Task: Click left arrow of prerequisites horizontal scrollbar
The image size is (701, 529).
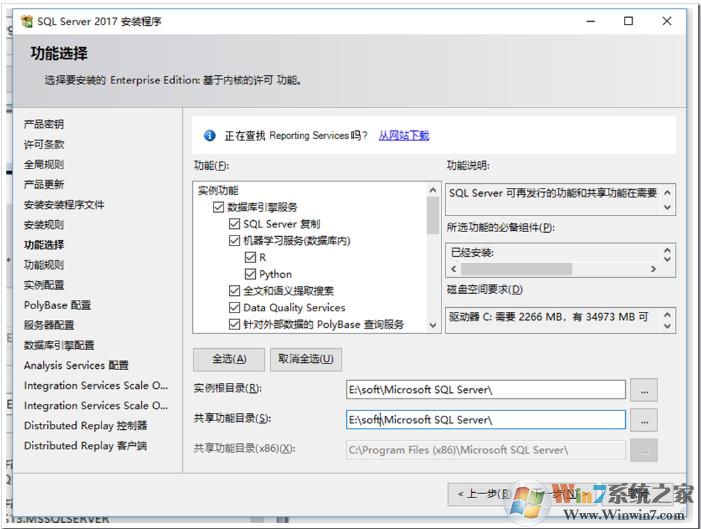Action: (x=454, y=269)
